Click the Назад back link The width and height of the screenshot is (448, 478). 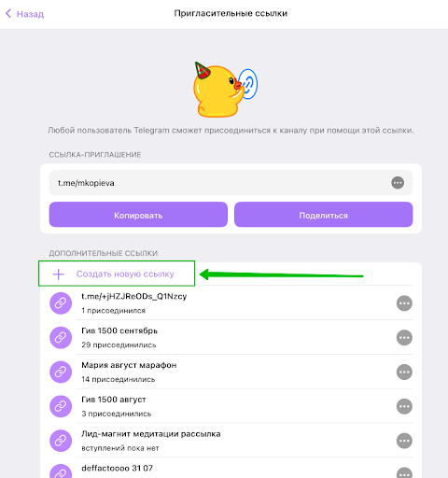(30, 14)
